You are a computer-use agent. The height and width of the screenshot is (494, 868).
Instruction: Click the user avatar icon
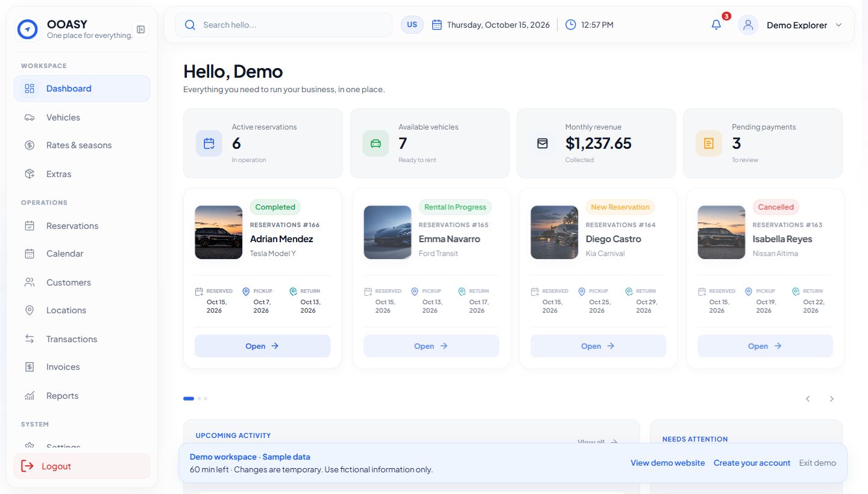(748, 25)
